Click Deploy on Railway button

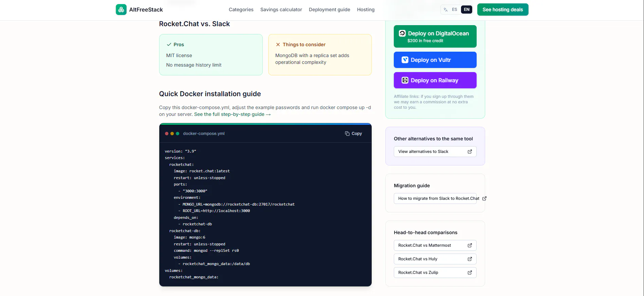(x=435, y=80)
